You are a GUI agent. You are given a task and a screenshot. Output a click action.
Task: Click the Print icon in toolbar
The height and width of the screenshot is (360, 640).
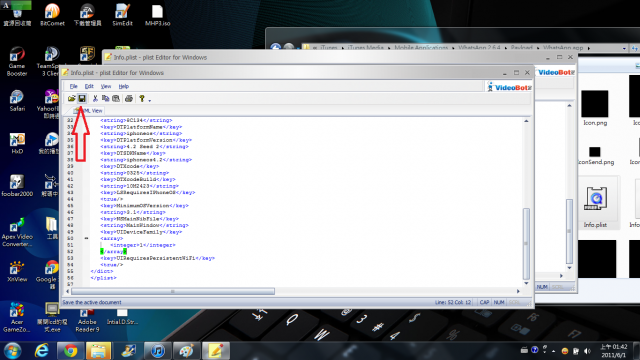tap(129, 98)
